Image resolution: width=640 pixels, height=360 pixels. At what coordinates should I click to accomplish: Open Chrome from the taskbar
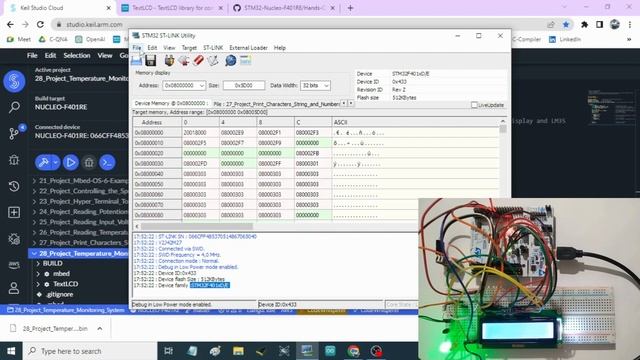pos(353,351)
